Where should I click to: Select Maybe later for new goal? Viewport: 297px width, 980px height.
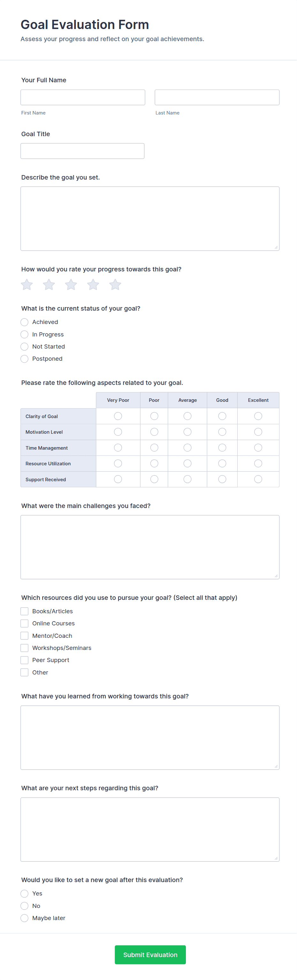[x=24, y=918]
